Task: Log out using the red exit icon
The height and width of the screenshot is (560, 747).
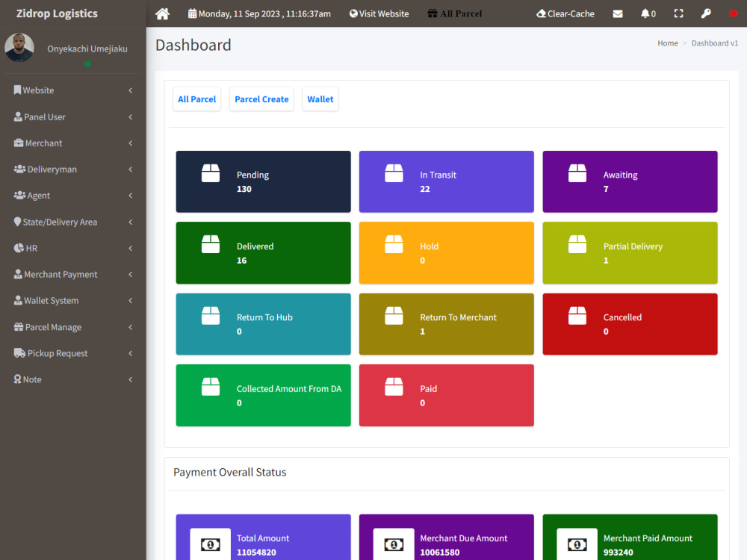Action: tap(734, 13)
